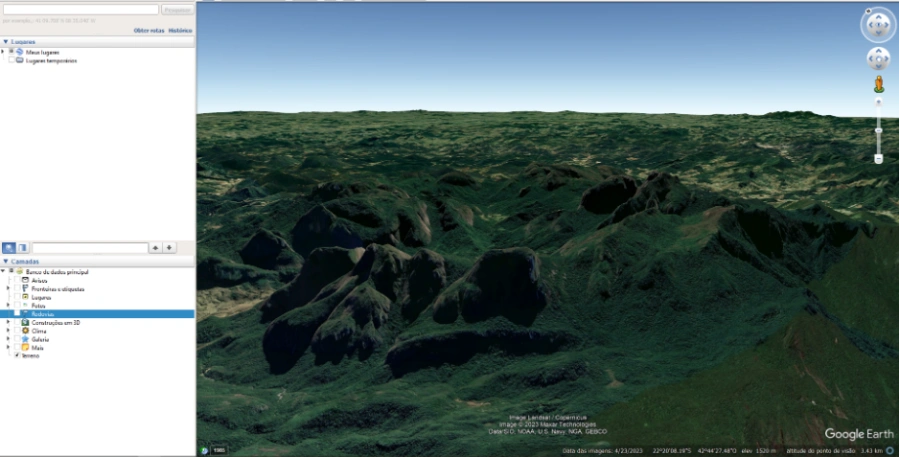Click the north indicator on compass ring
900x457 pixels.
coord(868,11)
